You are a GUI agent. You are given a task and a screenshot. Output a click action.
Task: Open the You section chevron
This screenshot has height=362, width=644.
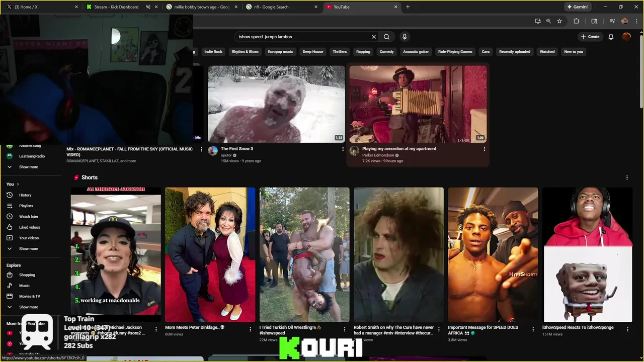[x=18, y=185]
